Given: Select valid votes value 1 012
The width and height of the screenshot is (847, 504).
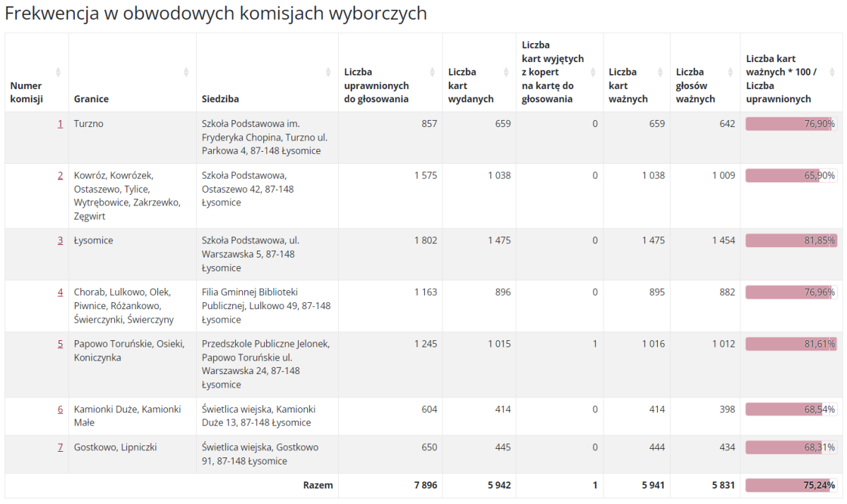Looking at the screenshot, I should [723, 344].
